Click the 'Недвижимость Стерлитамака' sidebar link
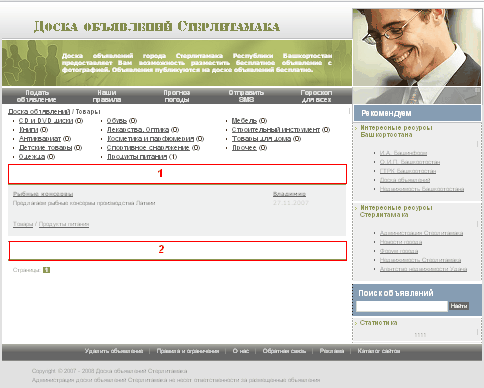 [x=420, y=260]
